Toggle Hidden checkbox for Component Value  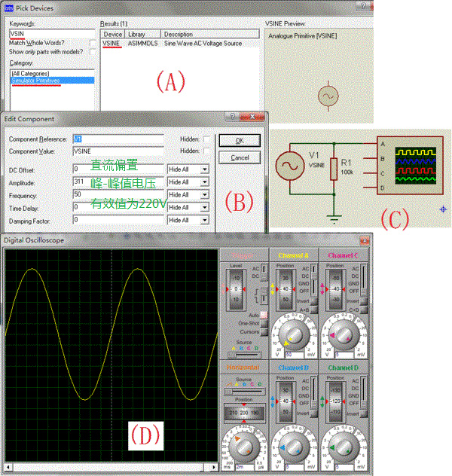(x=206, y=151)
